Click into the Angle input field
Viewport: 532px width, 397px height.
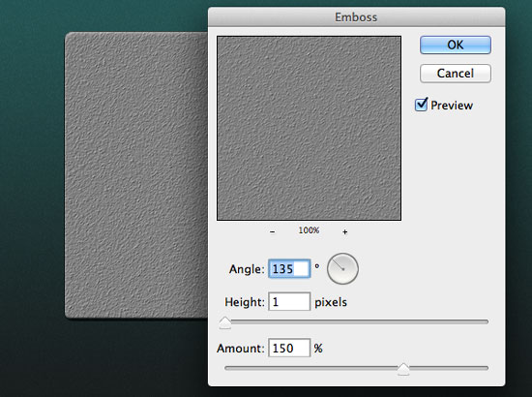click(289, 269)
